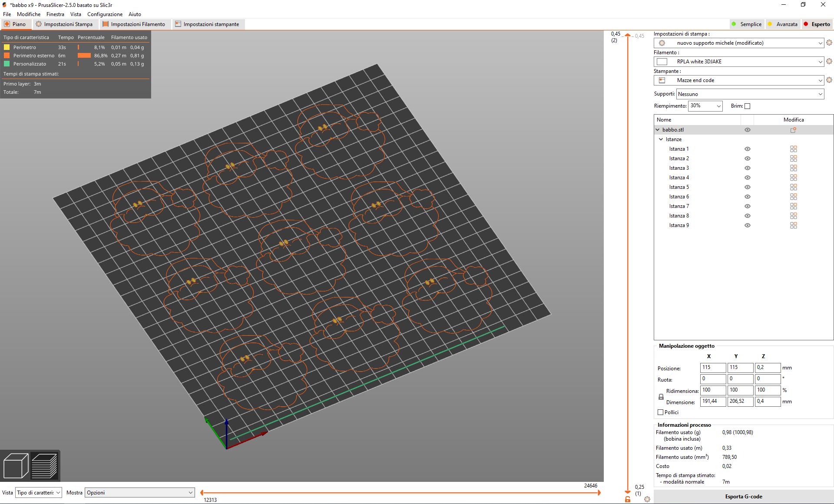Open the Modifiche menu
Viewport: 834px width, 504px height.
click(29, 14)
